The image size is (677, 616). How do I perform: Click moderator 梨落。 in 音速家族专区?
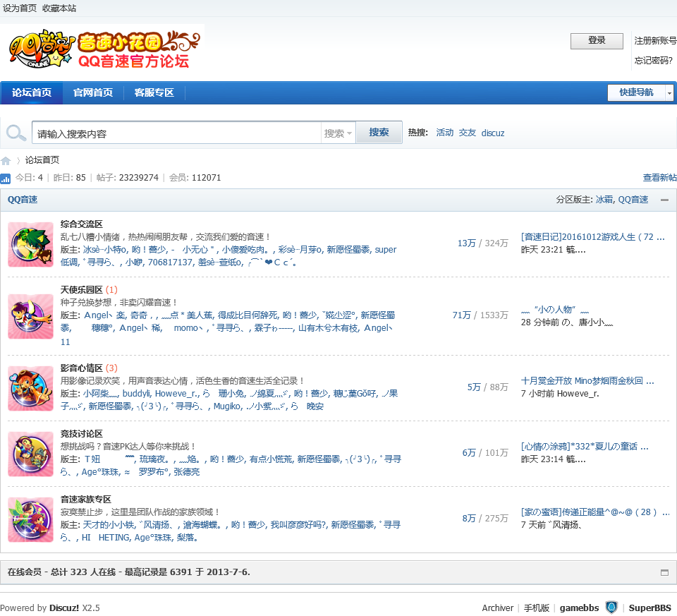coord(186,538)
